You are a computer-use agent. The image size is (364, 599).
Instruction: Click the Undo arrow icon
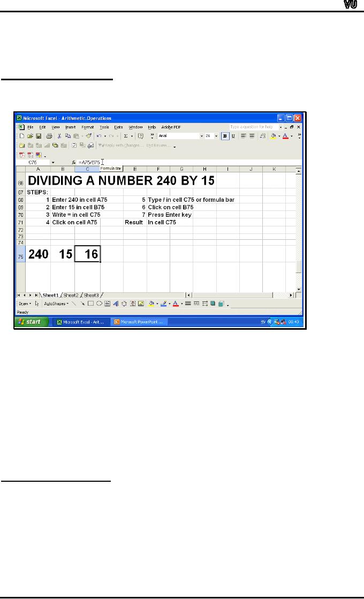(x=99, y=136)
